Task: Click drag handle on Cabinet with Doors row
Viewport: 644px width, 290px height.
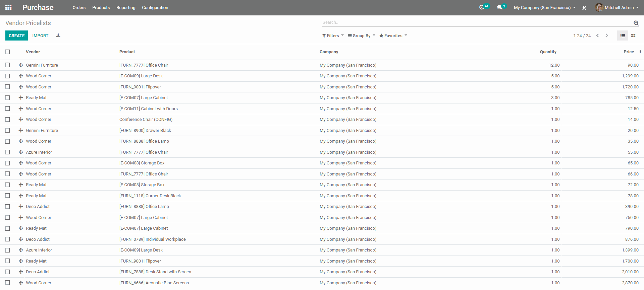Action: click(21, 108)
